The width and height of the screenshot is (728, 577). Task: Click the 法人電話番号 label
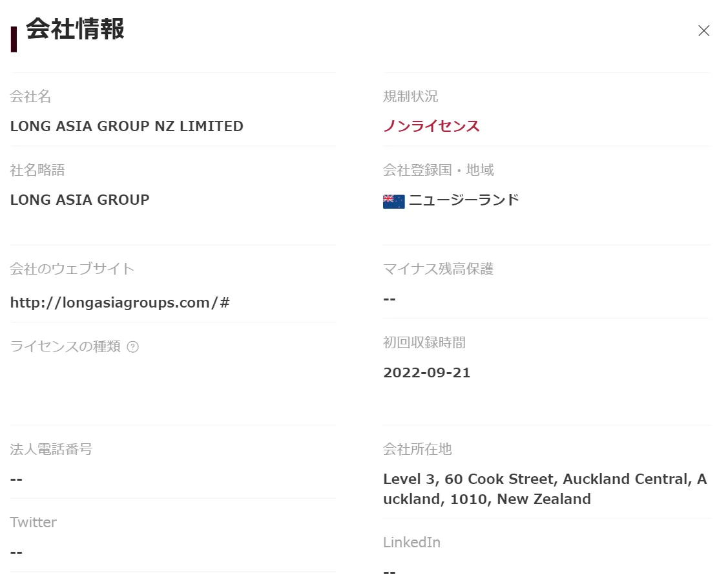pos(52,449)
